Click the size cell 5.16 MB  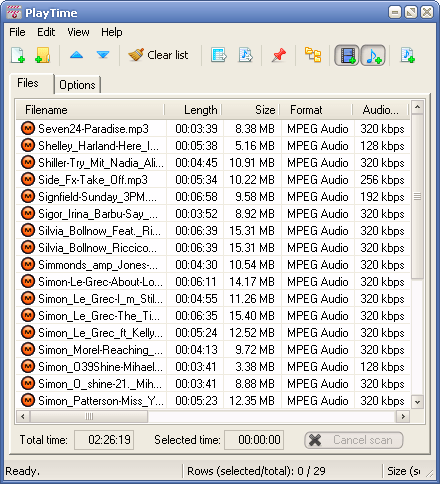click(x=254, y=146)
